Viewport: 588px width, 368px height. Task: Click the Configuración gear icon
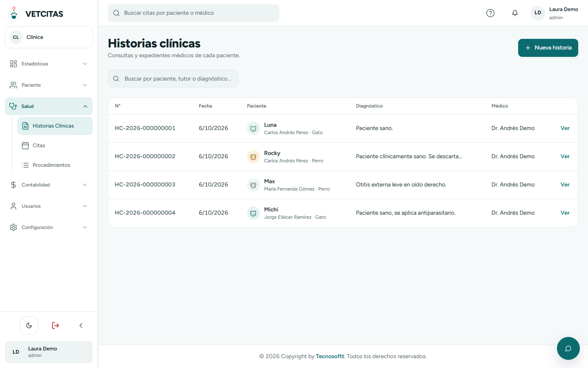[13, 227]
